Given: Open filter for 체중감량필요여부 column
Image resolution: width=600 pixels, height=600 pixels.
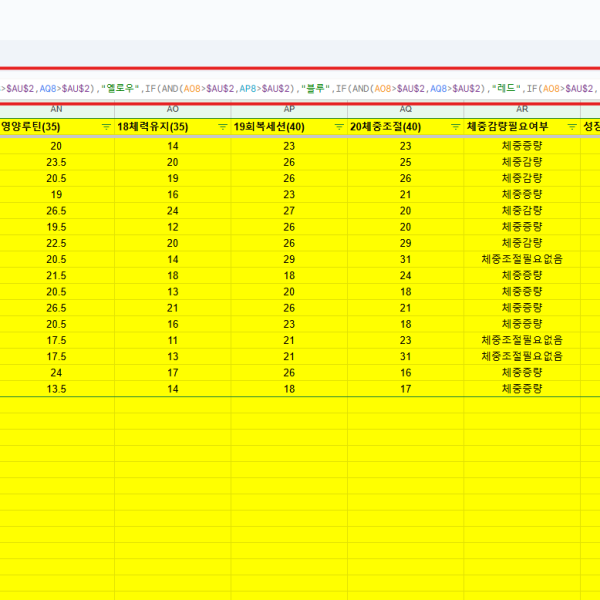Looking at the screenshot, I should coord(572,127).
